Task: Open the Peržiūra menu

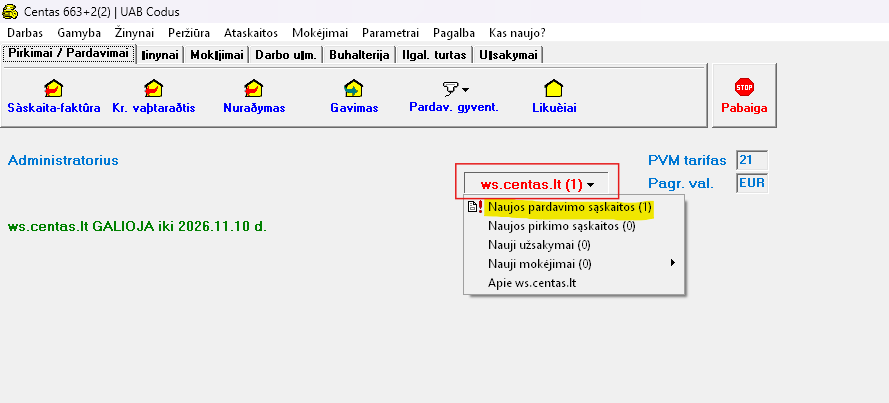Action: 189,33
